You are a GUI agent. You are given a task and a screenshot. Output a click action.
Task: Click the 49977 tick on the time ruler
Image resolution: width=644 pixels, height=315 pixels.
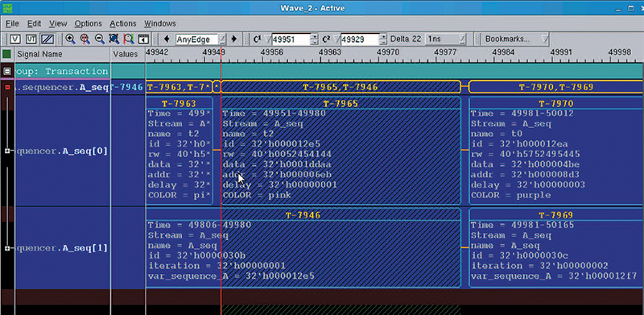click(445, 52)
